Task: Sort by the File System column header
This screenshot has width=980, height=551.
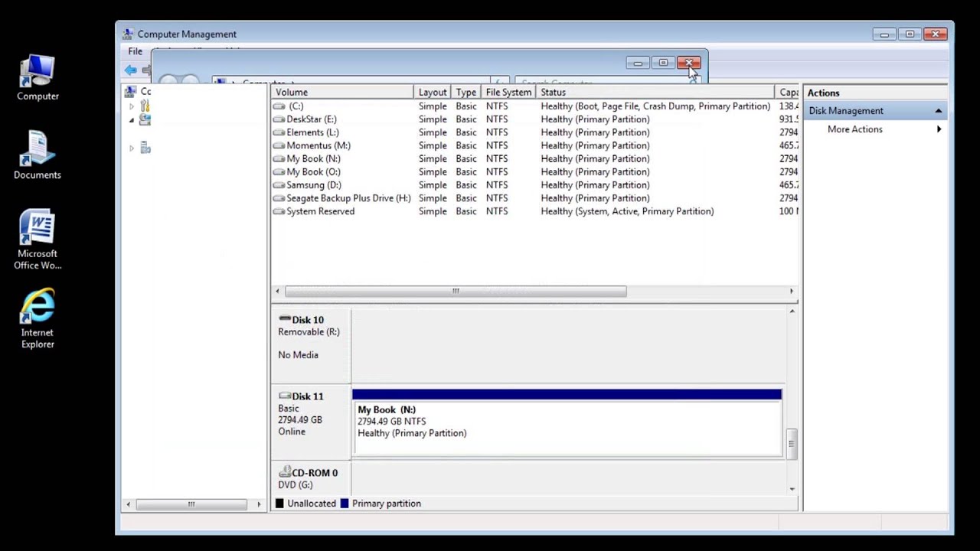Action: 508,92
